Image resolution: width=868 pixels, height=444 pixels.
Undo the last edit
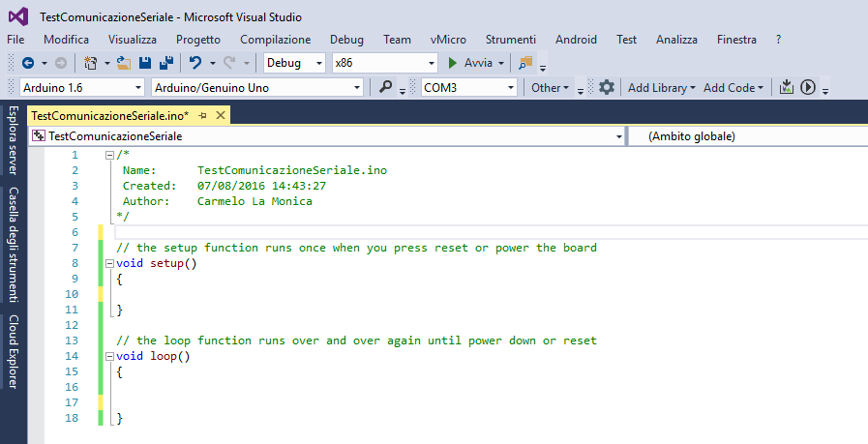click(x=195, y=63)
